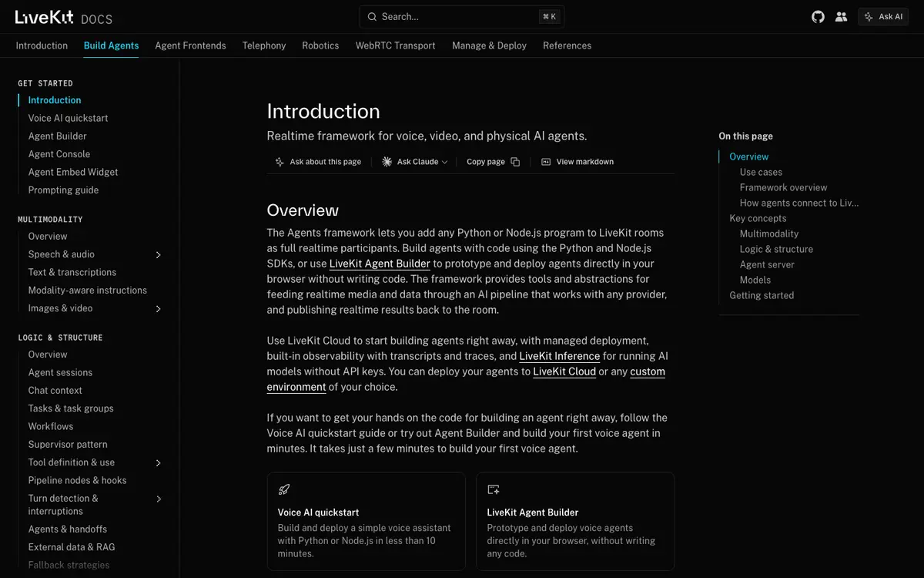
Task: Open the Manage & Deploy tab
Action: click(x=489, y=45)
